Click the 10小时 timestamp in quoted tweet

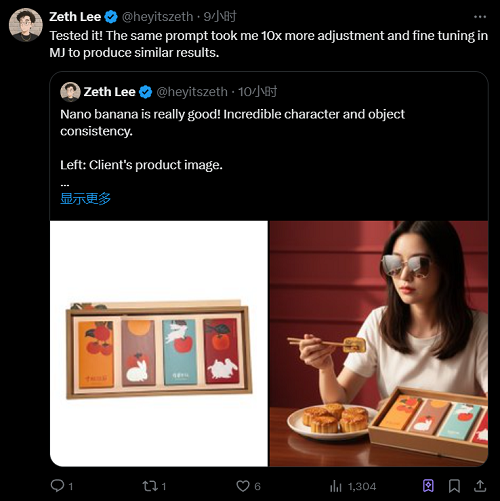point(257,92)
